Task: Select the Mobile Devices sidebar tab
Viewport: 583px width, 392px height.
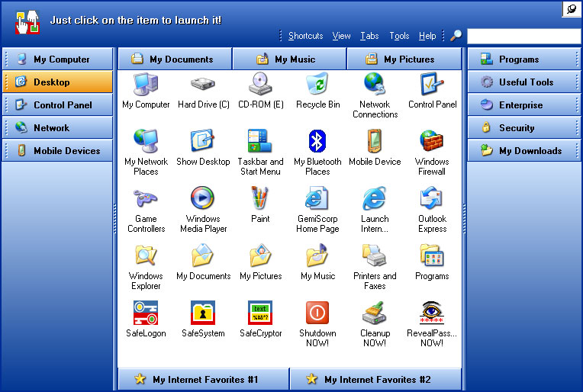Action: coord(58,150)
